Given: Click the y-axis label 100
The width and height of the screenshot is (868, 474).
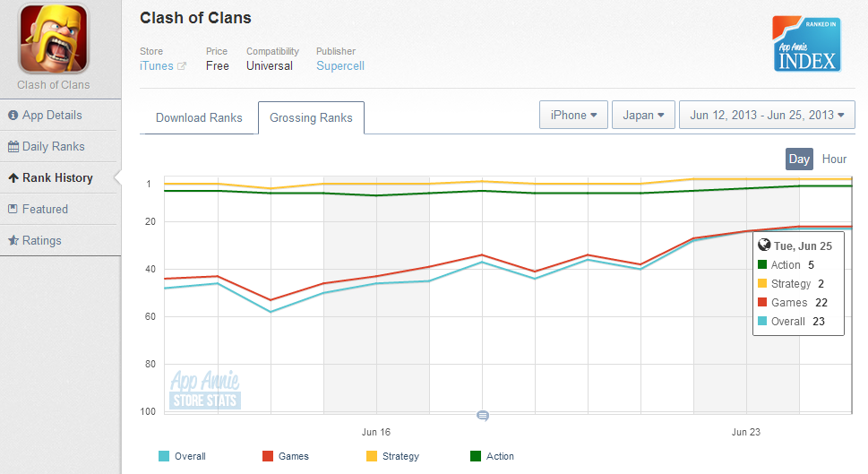Looking at the screenshot, I should (x=148, y=411).
